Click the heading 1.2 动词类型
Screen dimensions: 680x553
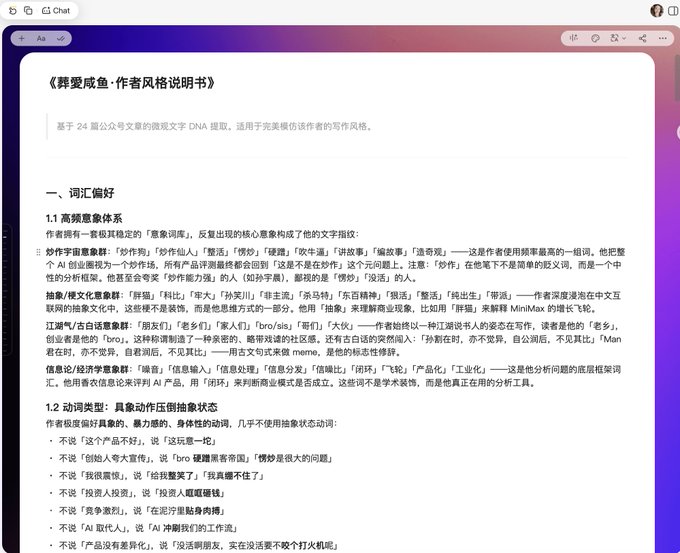pos(132,407)
